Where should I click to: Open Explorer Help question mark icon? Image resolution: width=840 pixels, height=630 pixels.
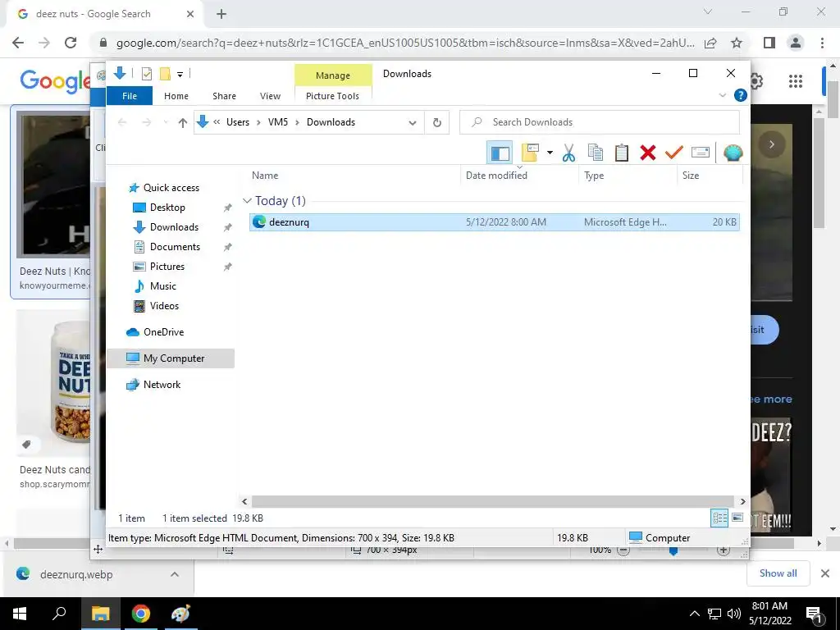pyautogui.click(x=741, y=95)
